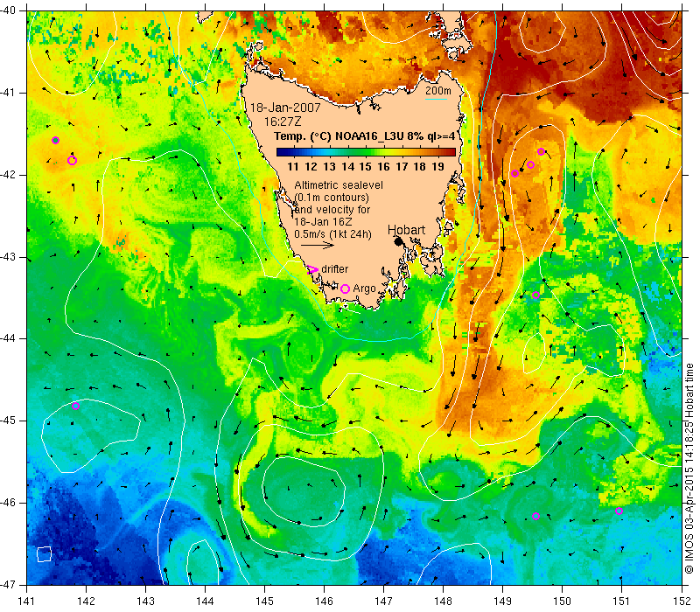Click the '-47' latitude axis label
Screen dimensions: 700x612
click(x=8, y=584)
